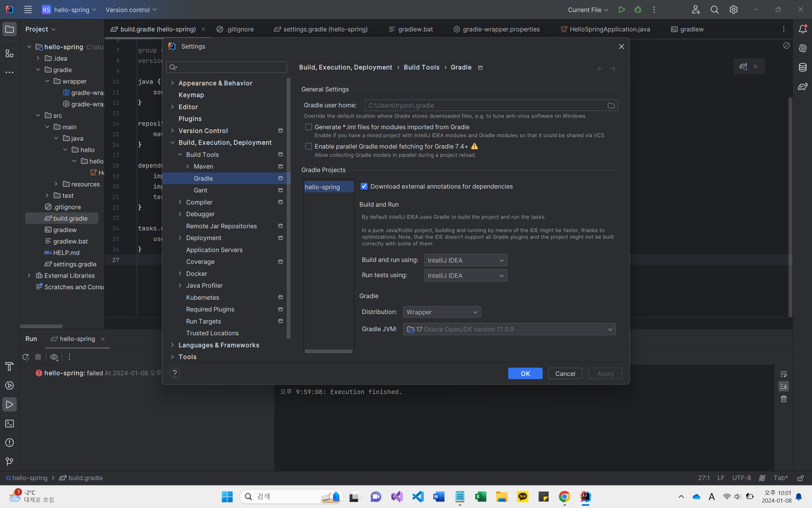Open Code With Me user icon
This screenshot has width=812, height=508.
[x=696, y=10]
